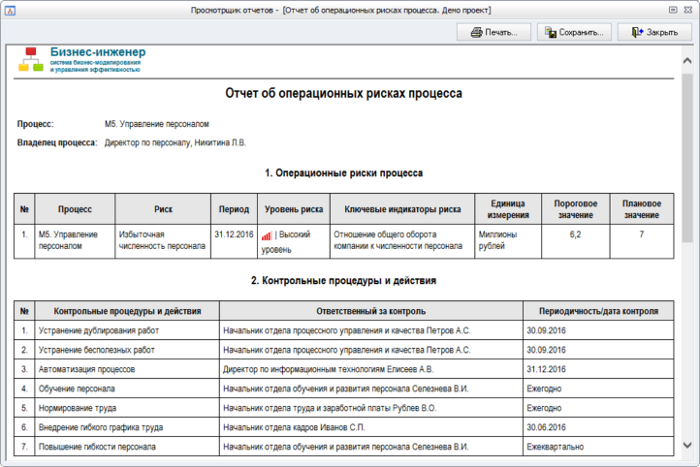Click the cell Избыточная численность персонала
The image size is (700, 467).
[162, 240]
